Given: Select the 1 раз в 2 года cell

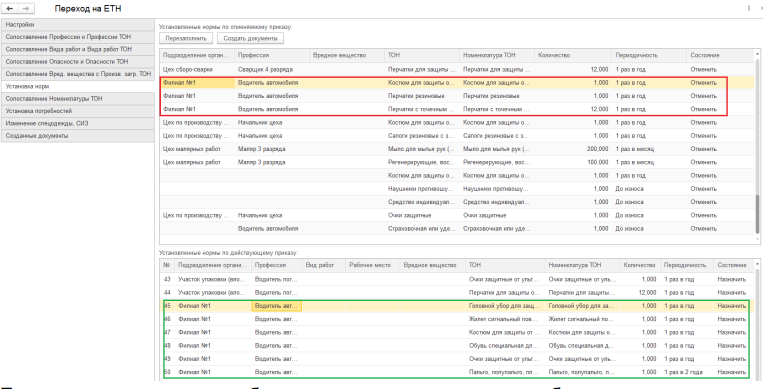Looking at the screenshot, I should coord(687,372).
